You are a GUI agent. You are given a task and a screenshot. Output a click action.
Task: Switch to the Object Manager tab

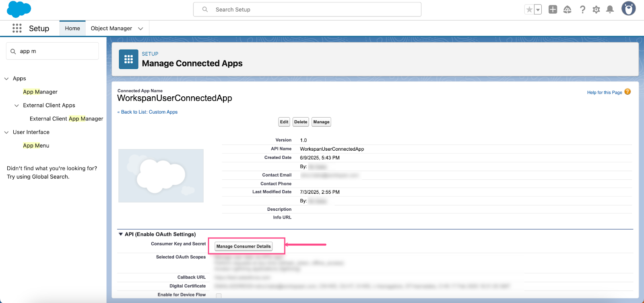point(111,28)
